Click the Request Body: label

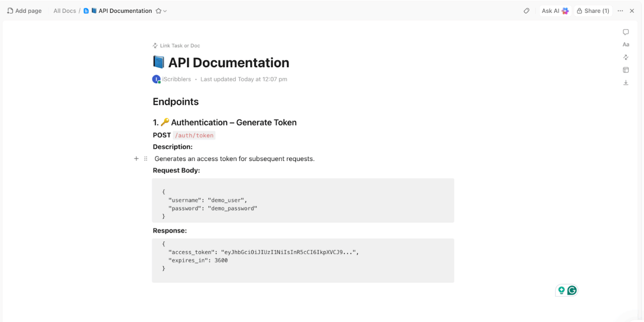point(176,170)
